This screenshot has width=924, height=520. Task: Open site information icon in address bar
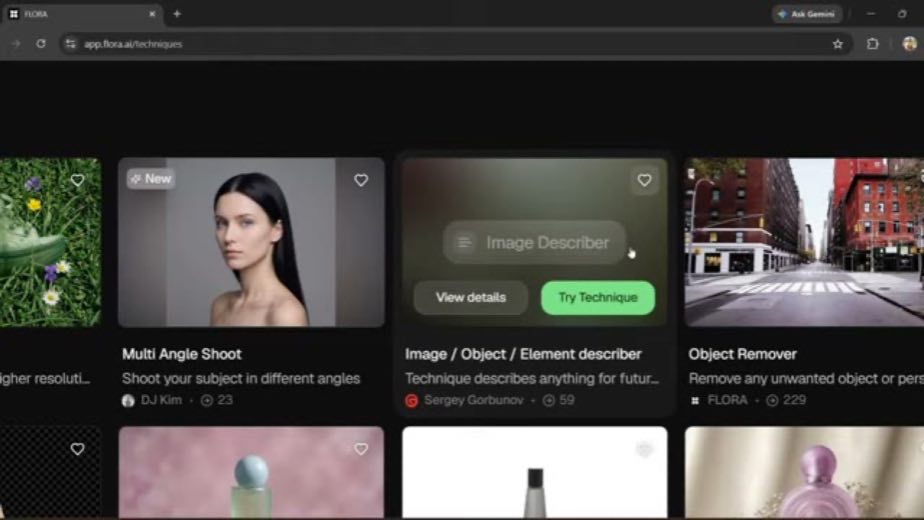pyautogui.click(x=71, y=44)
